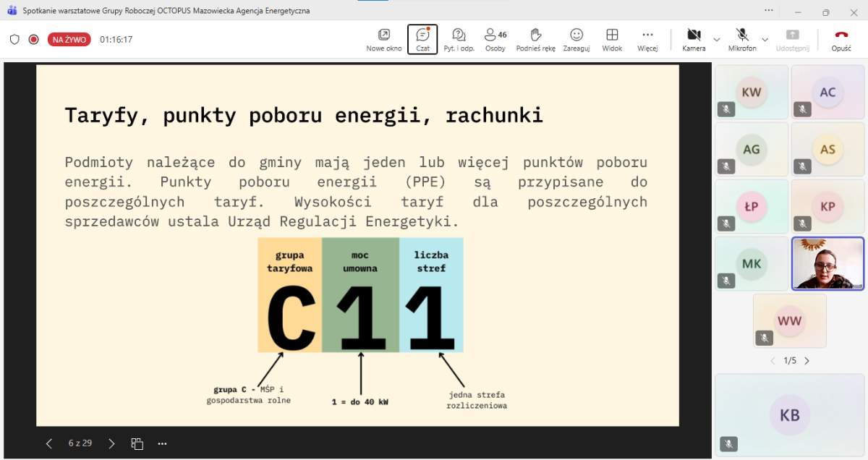Screen dimensions: 868x460
Task: Open slide more options ellipsis
Action: [162, 443]
